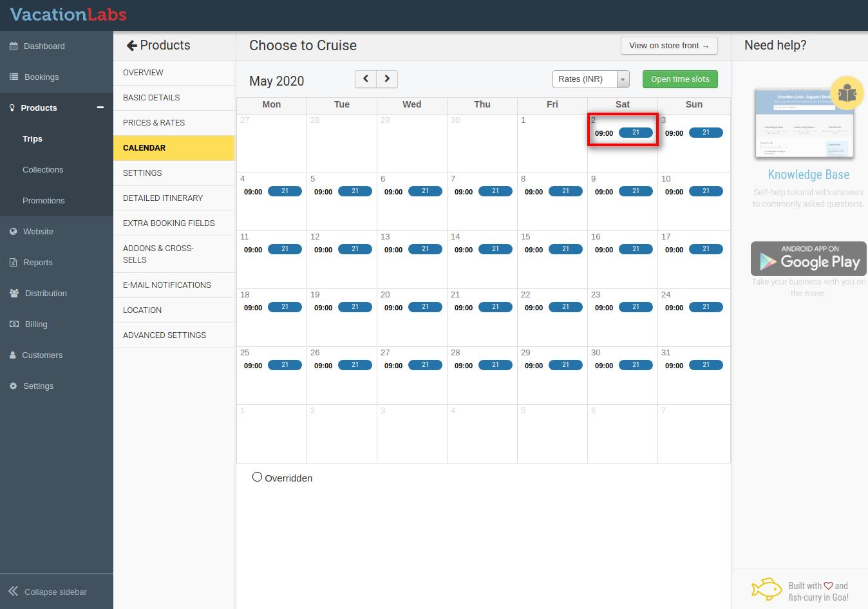Click the Dashboard calendar icon in sidebar
The height and width of the screenshot is (609, 868).
click(x=14, y=46)
